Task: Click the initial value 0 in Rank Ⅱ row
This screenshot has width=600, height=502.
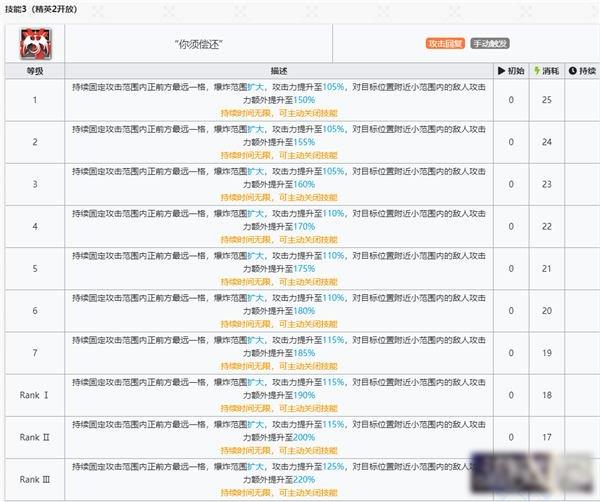Action: [x=511, y=437]
